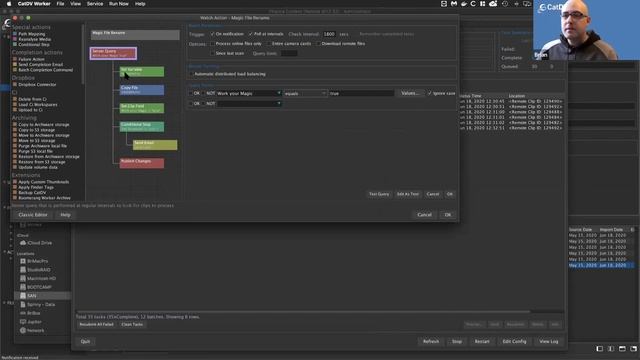Viewport: 640px width, 360px height.
Task: Select the red Publish Changes node
Action: coord(142,163)
